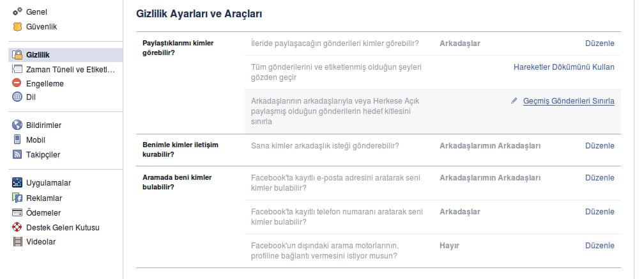The height and width of the screenshot is (279, 644).
Task: Click the Bildirimler globe icon
Action: click(17, 125)
